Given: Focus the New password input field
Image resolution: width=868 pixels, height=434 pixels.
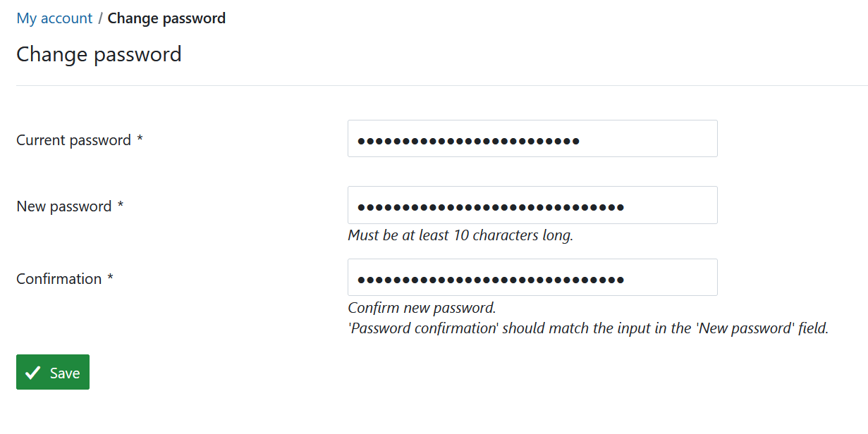Looking at the screenshot, I should (532, 205).
